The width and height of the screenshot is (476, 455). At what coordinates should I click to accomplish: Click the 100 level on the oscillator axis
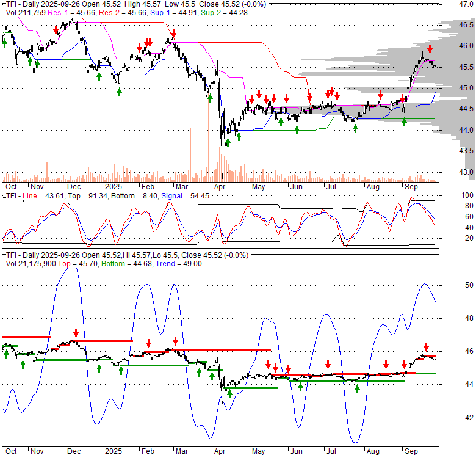467,195
